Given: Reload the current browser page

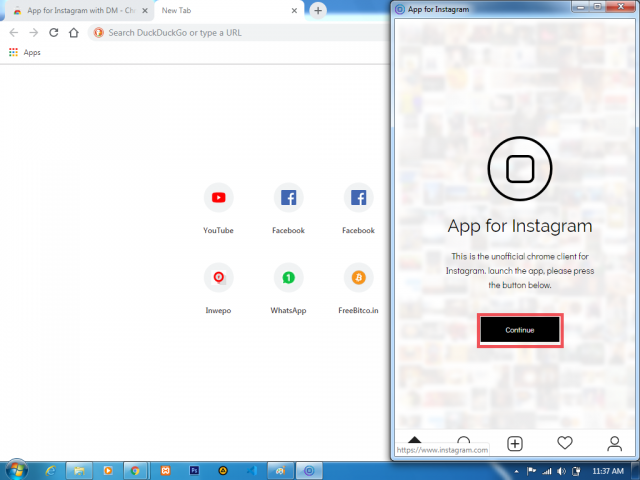Looking at the screenshot, I should point(53,32).
